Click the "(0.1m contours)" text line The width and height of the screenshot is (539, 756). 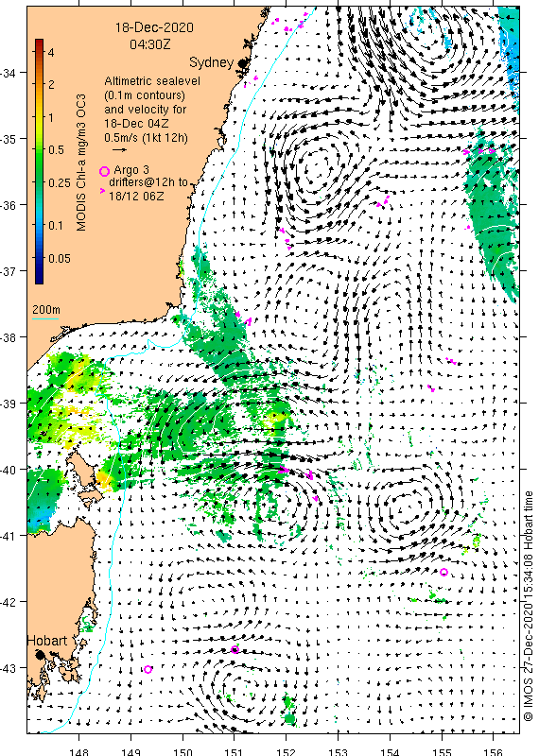point(145,95)
